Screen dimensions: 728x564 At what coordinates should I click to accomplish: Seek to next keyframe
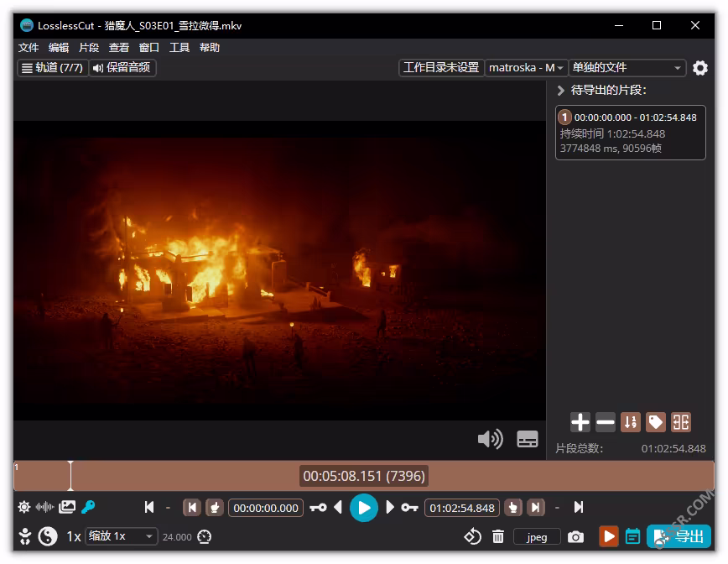click(409, 508)
